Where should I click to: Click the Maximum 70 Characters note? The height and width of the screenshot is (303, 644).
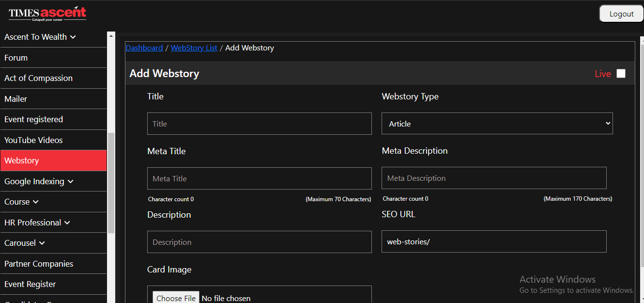pos(338,199)
